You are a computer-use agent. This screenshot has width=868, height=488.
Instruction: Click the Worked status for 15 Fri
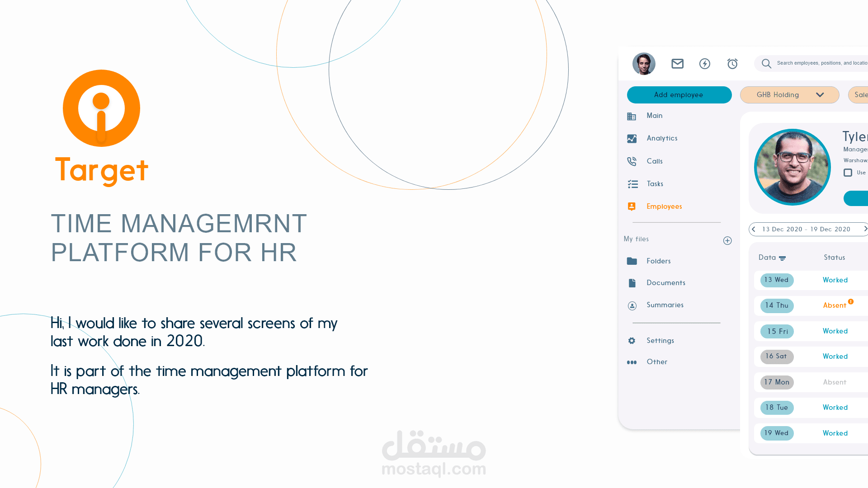(835, 331)
